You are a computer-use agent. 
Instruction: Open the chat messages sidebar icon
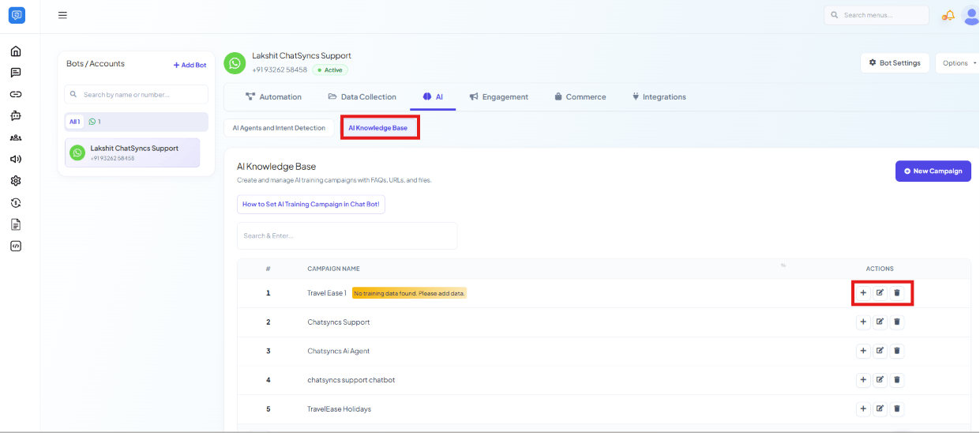pyautogui.click(x=16, y=73)
